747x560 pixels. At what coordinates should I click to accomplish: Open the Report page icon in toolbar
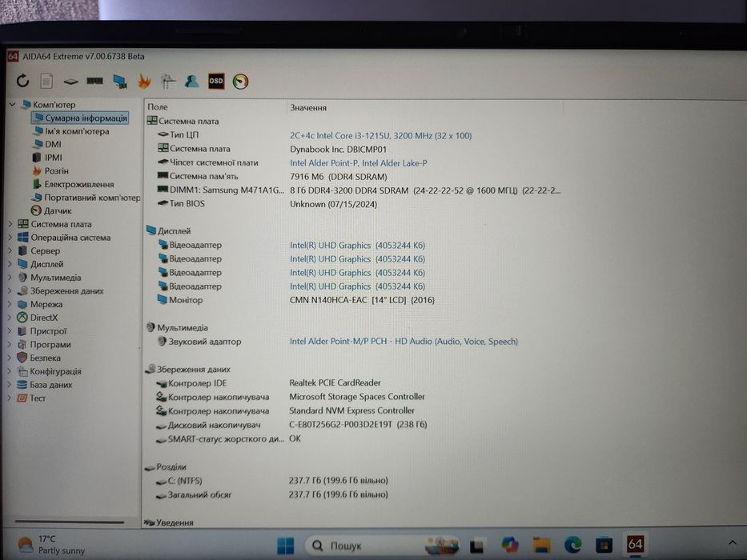click(46, 81)
